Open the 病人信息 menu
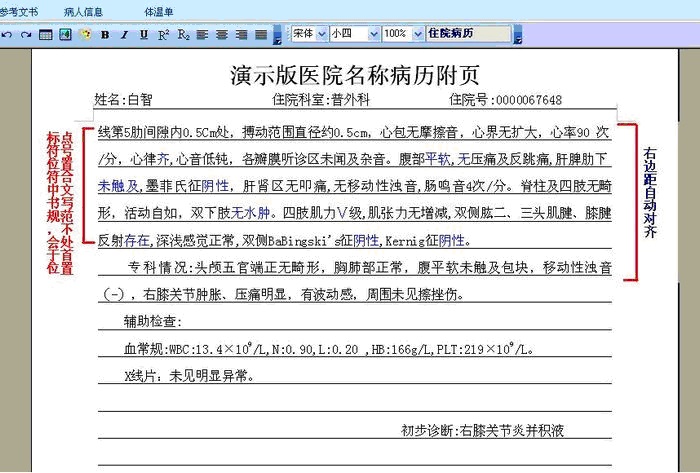700x473 pixels. tap(83, 12)
